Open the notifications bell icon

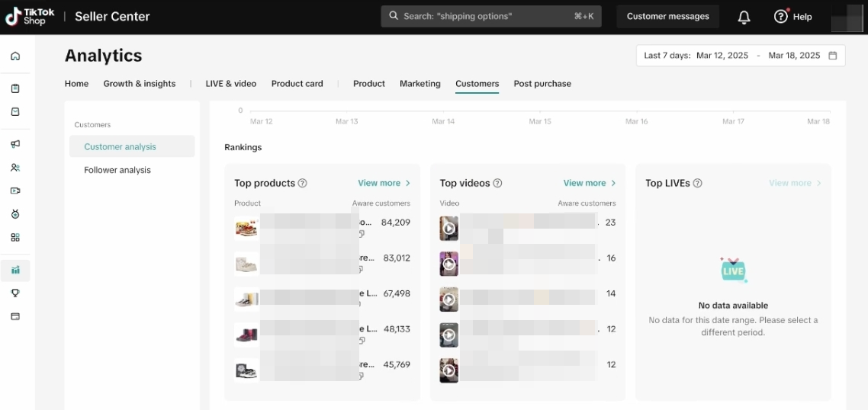tap(744, 17)
